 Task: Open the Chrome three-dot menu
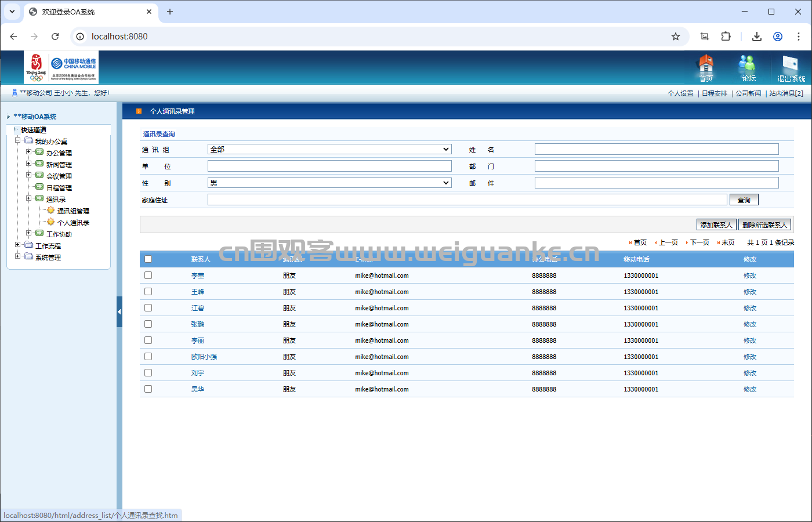799,37
